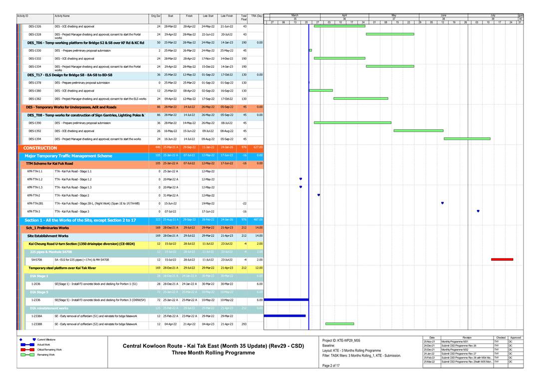Click the KFR-TTA-1.2 milestone marker in the chart
Image resolution: width=555 pixels, height=392 pixels.
300,179
